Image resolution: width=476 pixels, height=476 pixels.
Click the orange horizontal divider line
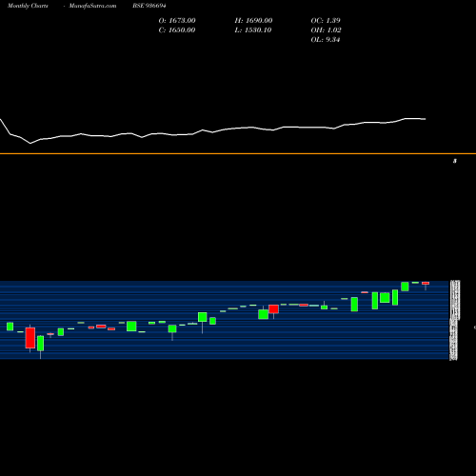[x=238, y=153]
